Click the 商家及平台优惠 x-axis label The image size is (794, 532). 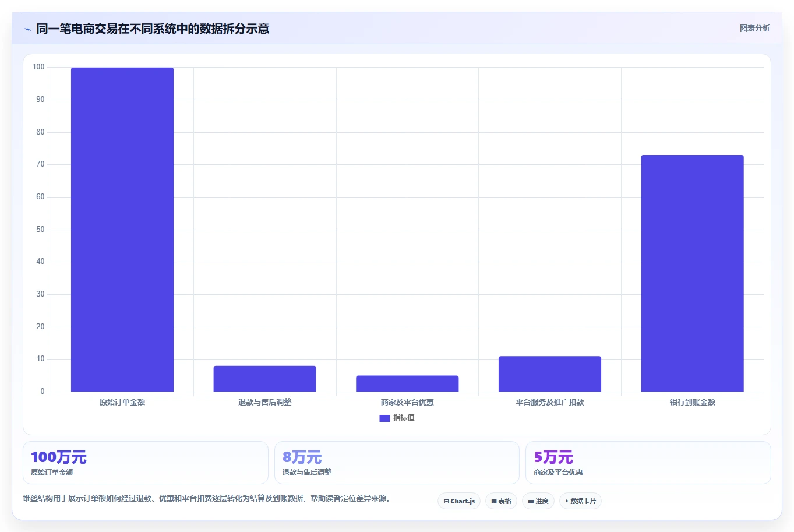click(x=407, y=402)
